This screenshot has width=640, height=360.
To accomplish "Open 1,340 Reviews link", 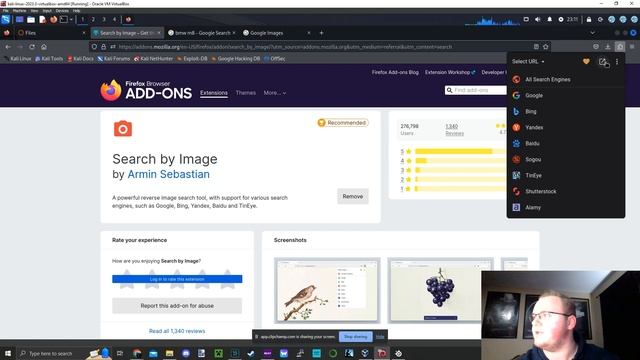I will 454,130.
